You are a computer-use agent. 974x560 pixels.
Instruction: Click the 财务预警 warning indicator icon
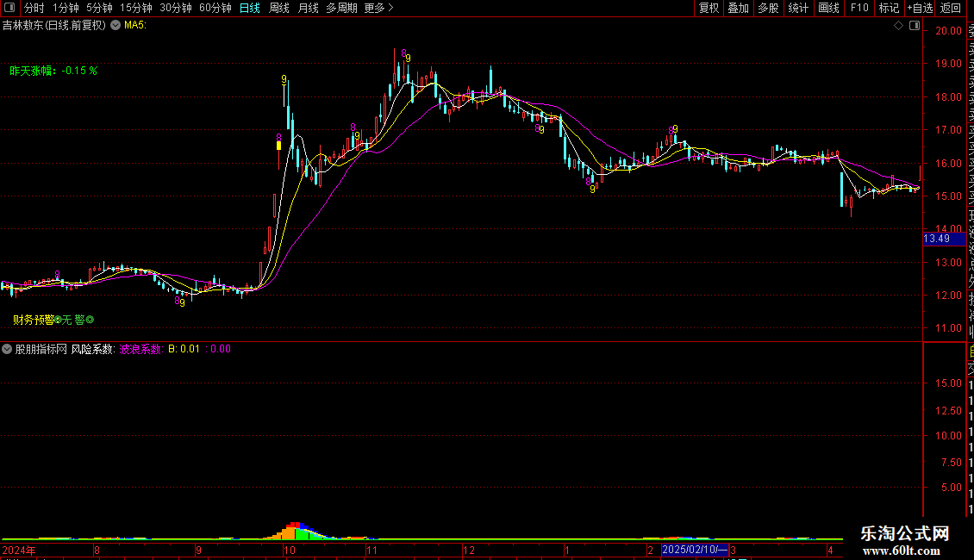pyautogui.click(x=59, y=320)
